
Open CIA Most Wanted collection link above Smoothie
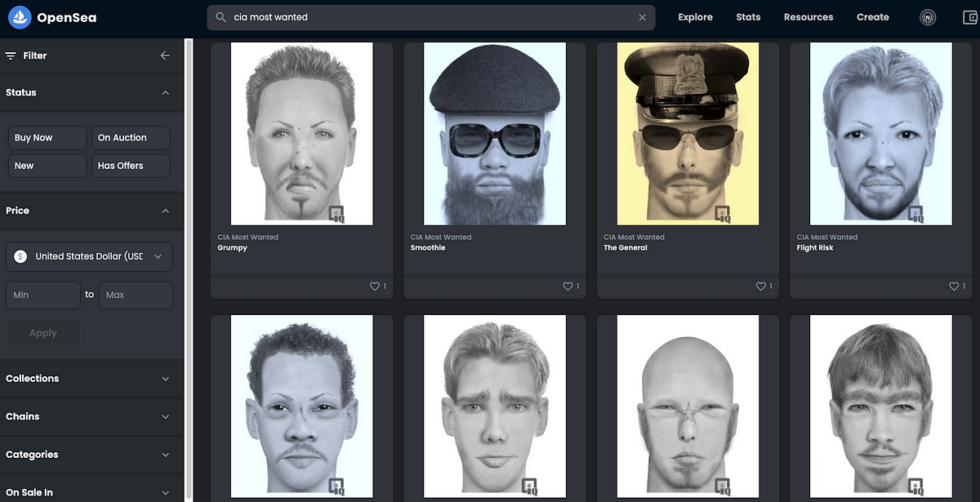[x=441, y=238]
